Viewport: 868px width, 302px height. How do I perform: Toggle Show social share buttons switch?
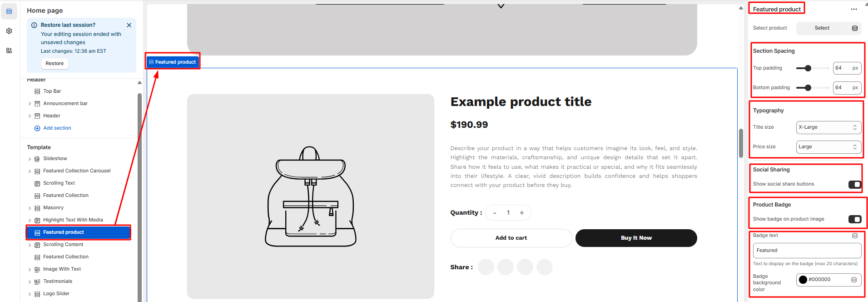(854, 184)
